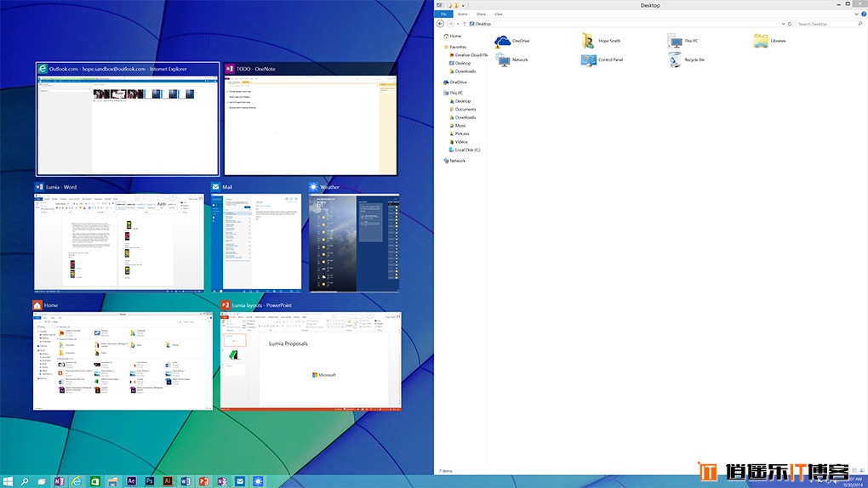Open the Store app on the taskbar
The width and height of the screenshot is (868, 488).
(x=94, y=481)
